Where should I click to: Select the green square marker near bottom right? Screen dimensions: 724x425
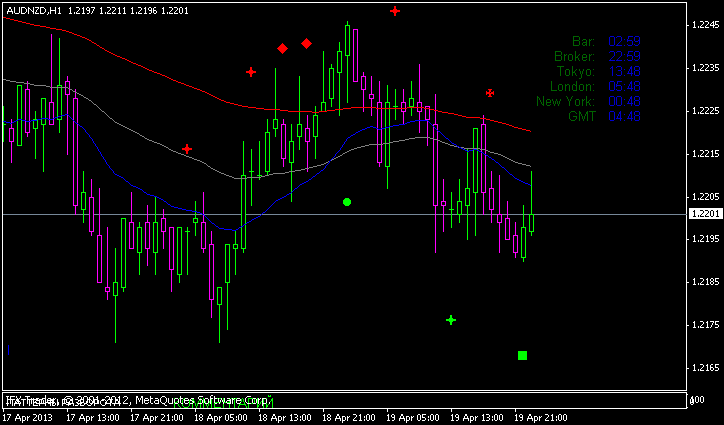(x=522, y=355)
